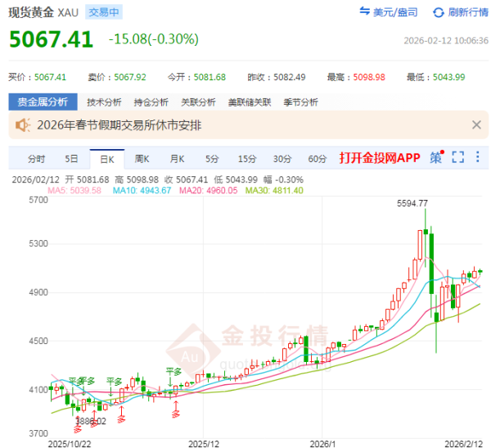Switch to 季节分析 tab
Viewport: 491px width, 448px height.
pos(300,102)
